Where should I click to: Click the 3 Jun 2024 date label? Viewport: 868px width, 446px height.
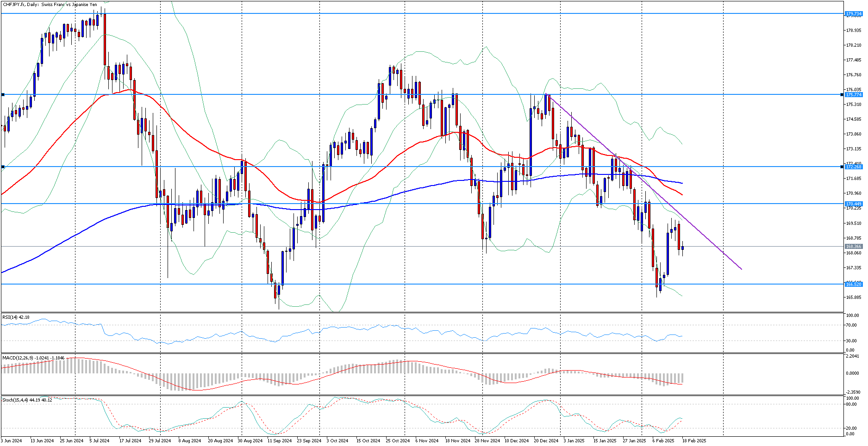[x=12, y=441]
